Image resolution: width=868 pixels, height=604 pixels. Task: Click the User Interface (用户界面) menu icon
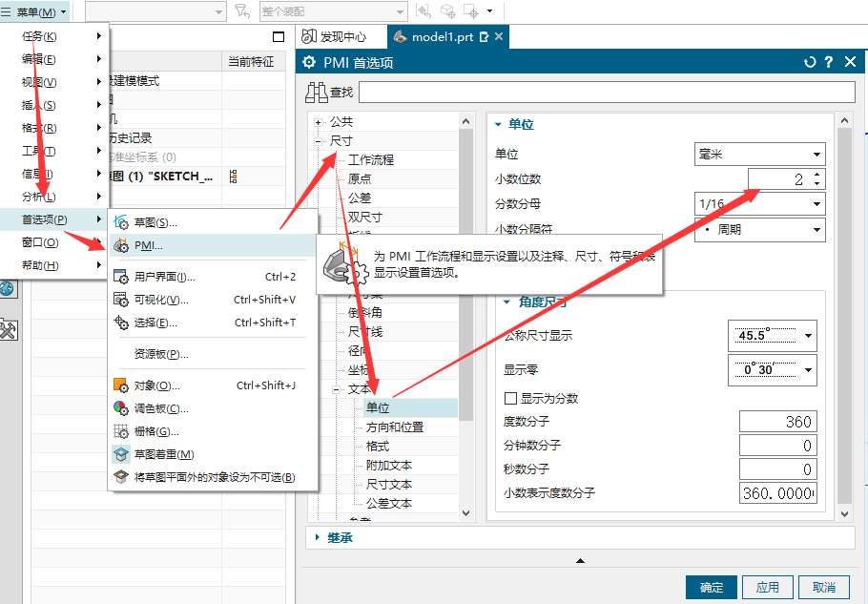121,277
